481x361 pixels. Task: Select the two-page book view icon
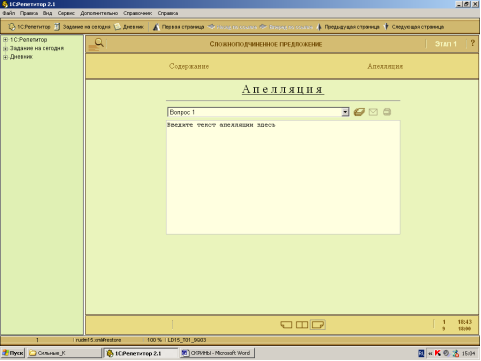pos(302,324)
